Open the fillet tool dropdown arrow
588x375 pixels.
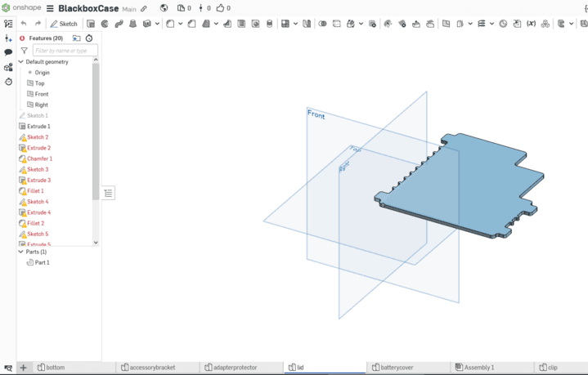click(x=180, y=24)
